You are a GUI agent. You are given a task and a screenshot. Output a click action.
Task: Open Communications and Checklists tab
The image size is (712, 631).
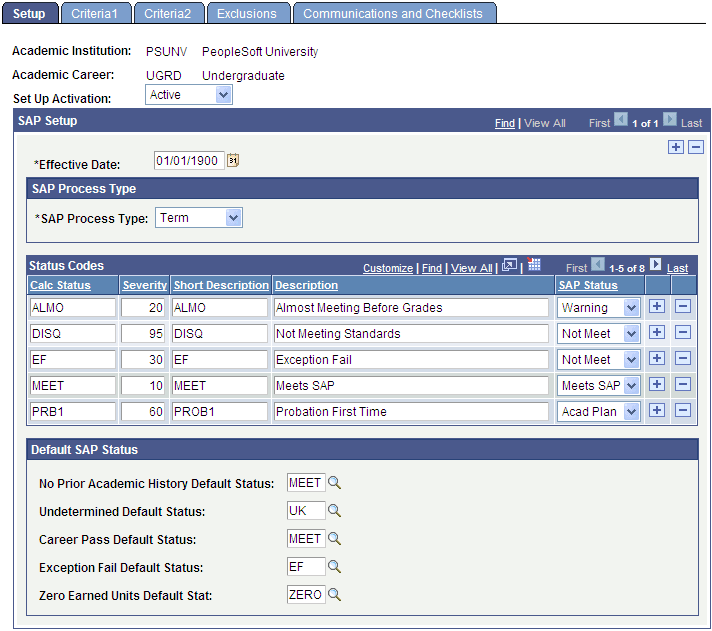pyautogui.click(x=394, y=13)
